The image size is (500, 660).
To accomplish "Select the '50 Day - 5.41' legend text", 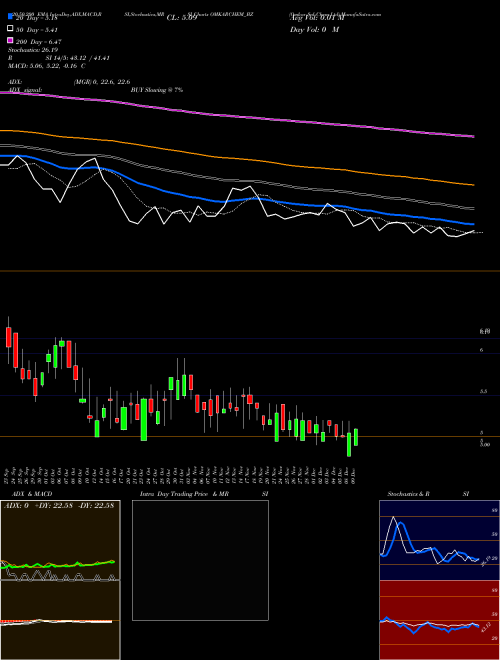I will tap(37, 29).
